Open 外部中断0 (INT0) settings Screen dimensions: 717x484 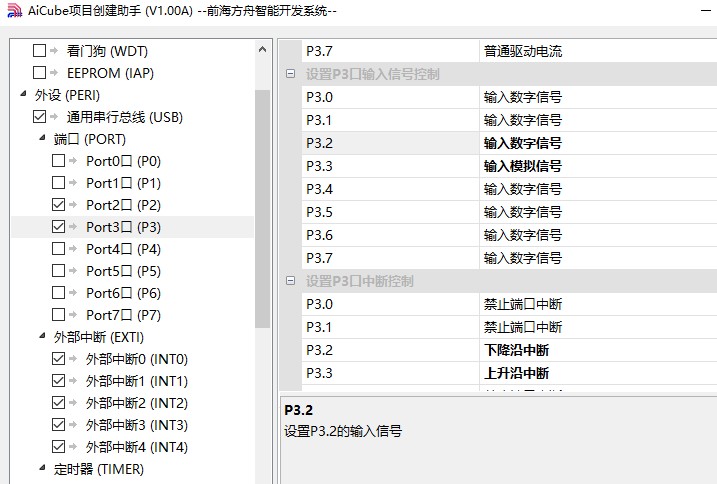(x=137, y=359)
